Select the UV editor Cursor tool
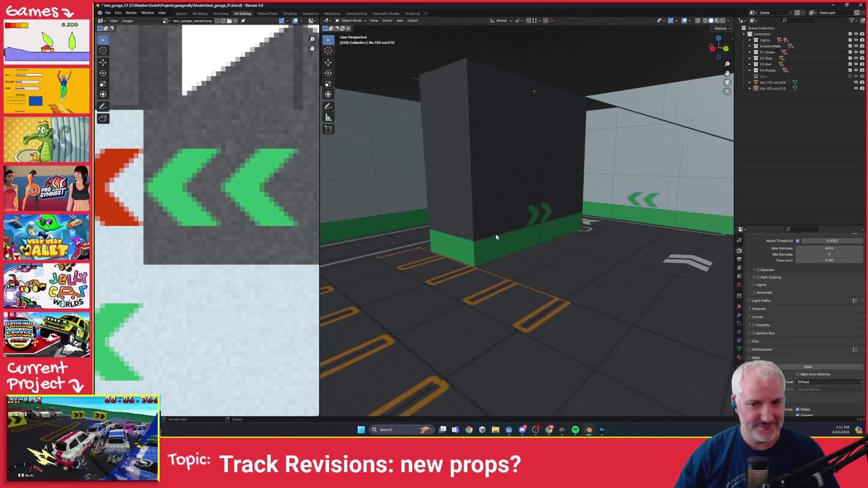 103,51
